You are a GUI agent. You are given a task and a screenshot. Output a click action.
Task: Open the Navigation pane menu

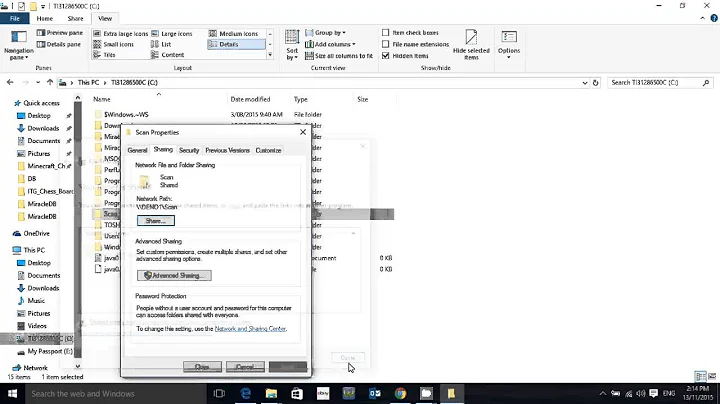pos(18,45)
